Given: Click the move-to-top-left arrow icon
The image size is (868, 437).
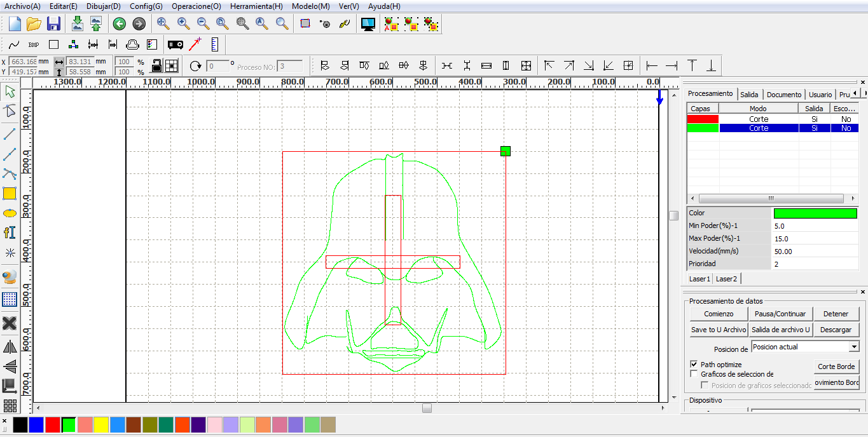Looking at the screenshot, I should coord(549,65).
